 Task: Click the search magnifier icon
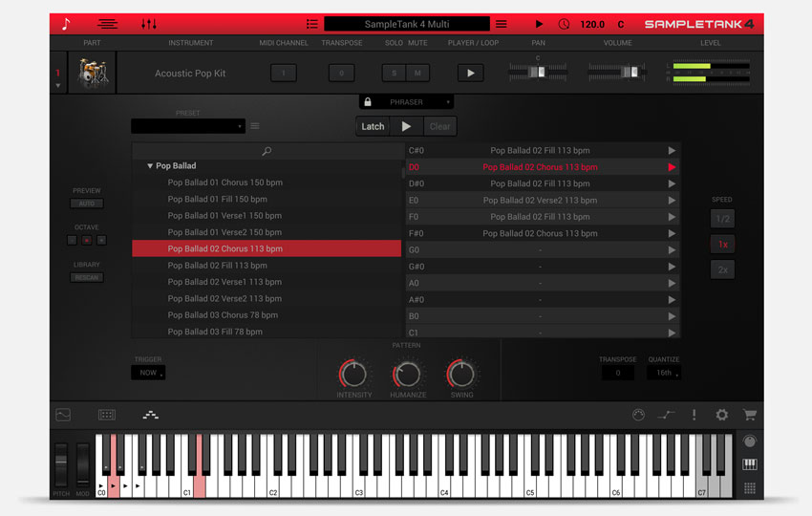click(267, 151)
